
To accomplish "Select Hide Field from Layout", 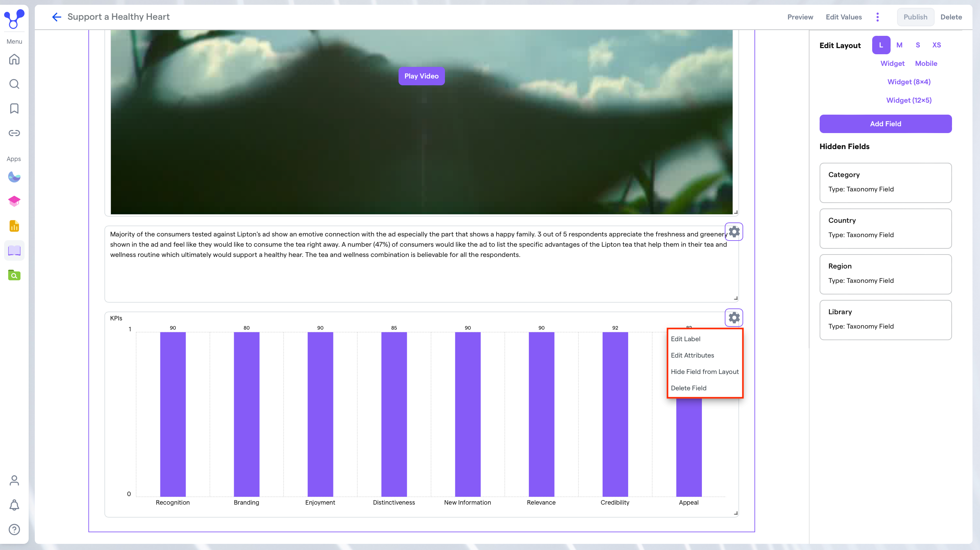I will tap(705, 372).
